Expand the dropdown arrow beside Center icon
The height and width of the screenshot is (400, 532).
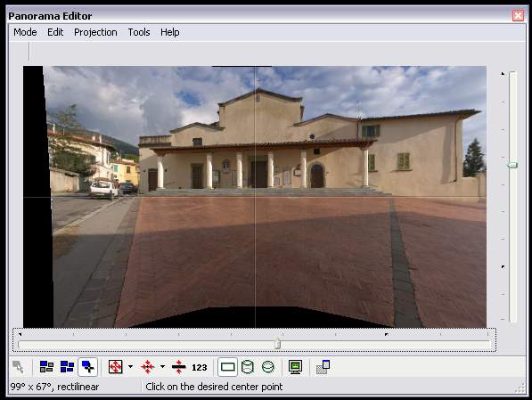[162, 367]
